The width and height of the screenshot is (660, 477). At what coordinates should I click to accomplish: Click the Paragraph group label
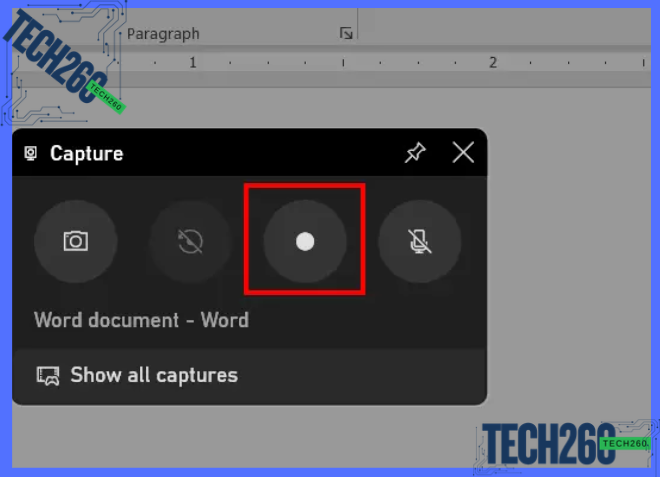pyautogui.click(x=163, y=34)
